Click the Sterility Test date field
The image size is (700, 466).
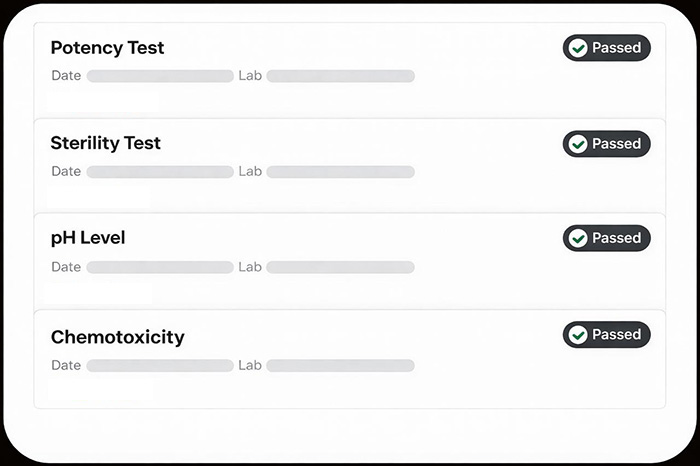pyautogui.click(x=160, y=172)
